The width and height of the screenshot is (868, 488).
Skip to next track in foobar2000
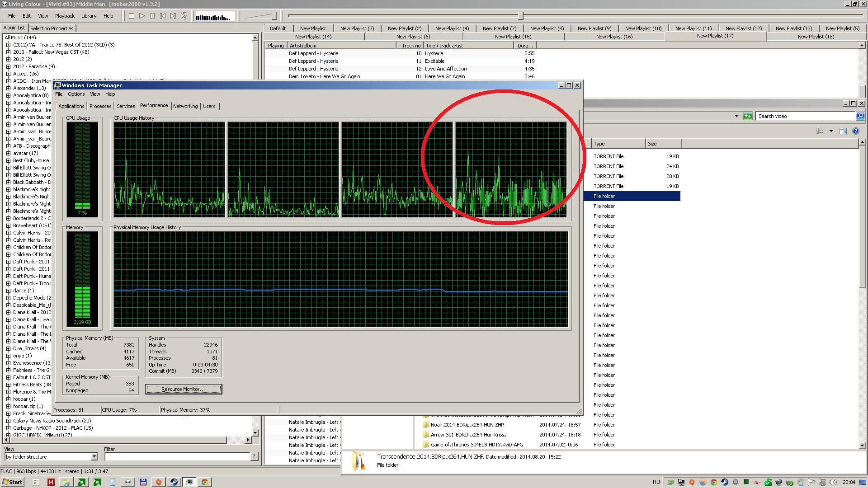pyautogui.click(x=173, y=16)
